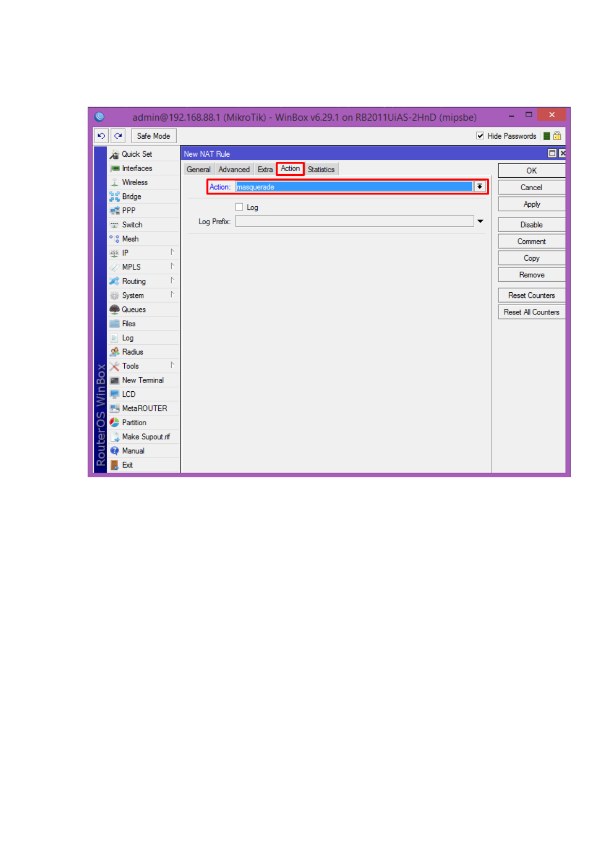Toggle the Hide Passwords checkbox
614x868 pixels.
tap(480, 136)
